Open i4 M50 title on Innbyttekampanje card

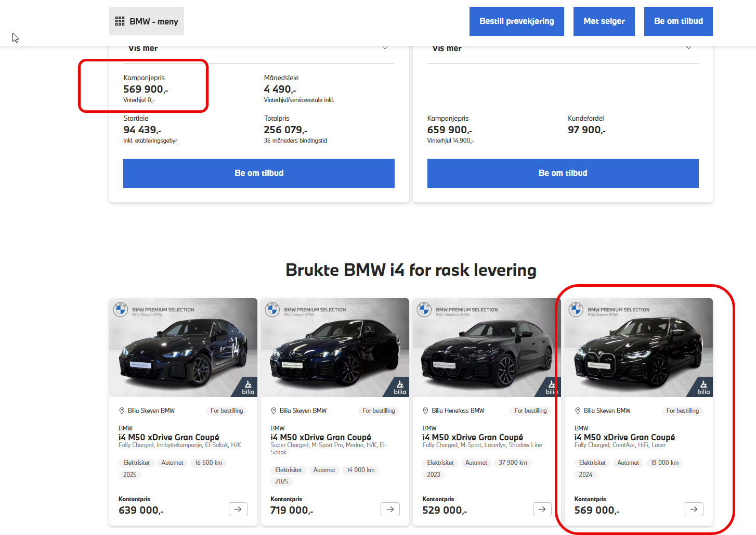[169, 437]
